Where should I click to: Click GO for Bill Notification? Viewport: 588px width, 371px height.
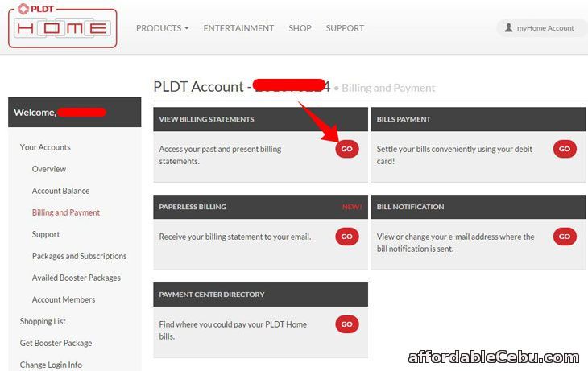[x=565, y=237]
